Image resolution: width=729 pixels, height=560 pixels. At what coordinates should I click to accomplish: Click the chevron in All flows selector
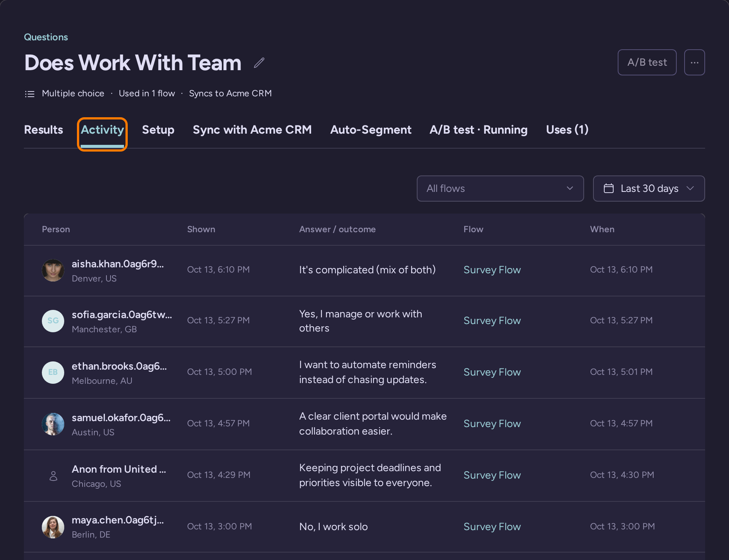570,189
